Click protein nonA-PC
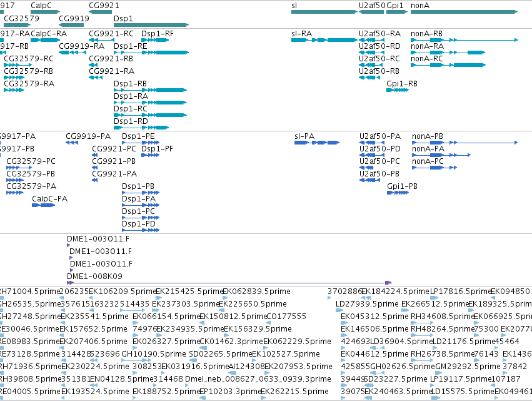Screen dimensions: 532x401 pos(434,168)
